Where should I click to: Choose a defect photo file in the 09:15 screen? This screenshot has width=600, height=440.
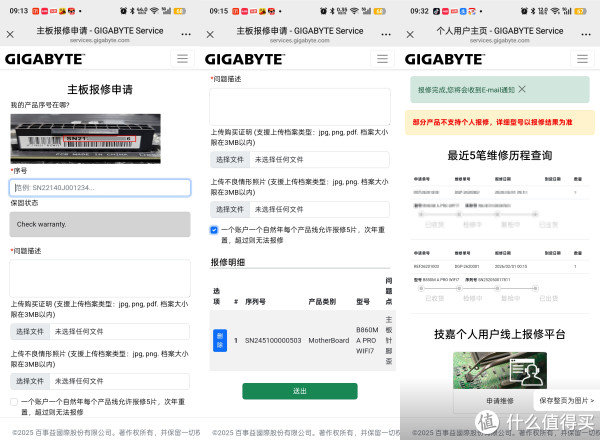[230, 209]
